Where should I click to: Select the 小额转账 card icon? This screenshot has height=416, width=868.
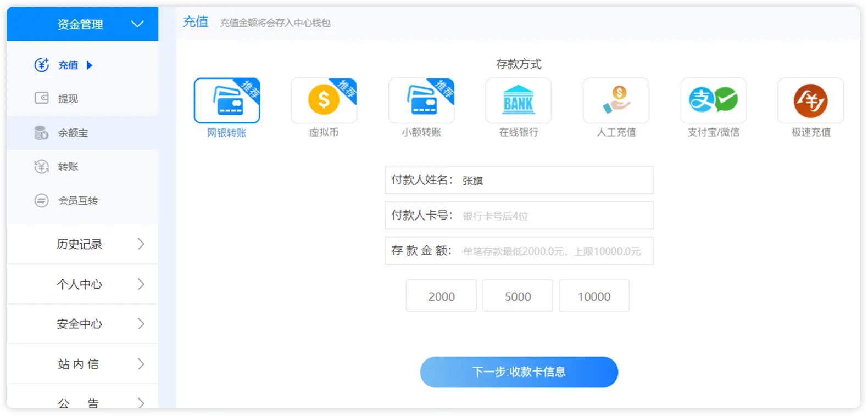421,101
